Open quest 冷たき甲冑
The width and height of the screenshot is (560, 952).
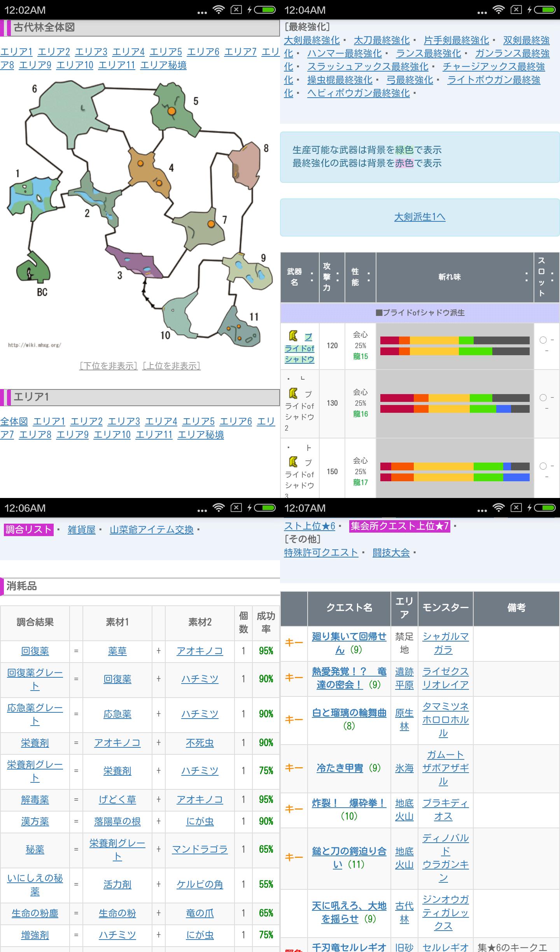[339, 768]
